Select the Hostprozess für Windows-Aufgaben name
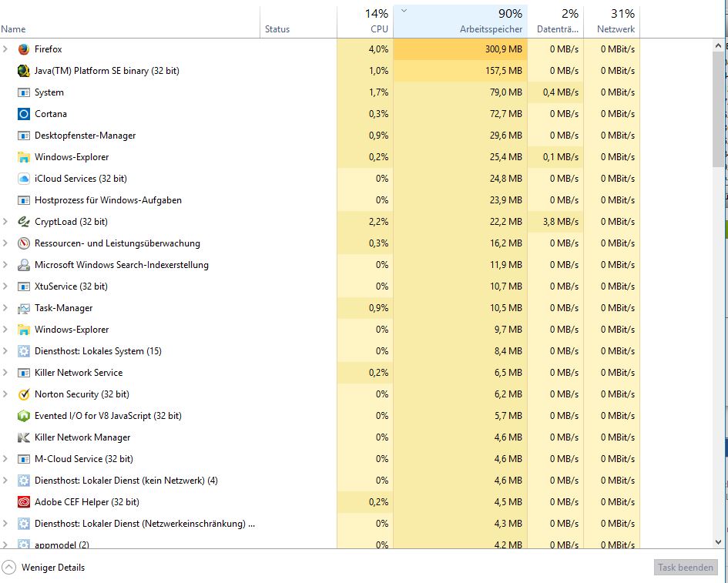Image resolution: width=728 pixels, height=583 pixels. [x=108, y=200]
